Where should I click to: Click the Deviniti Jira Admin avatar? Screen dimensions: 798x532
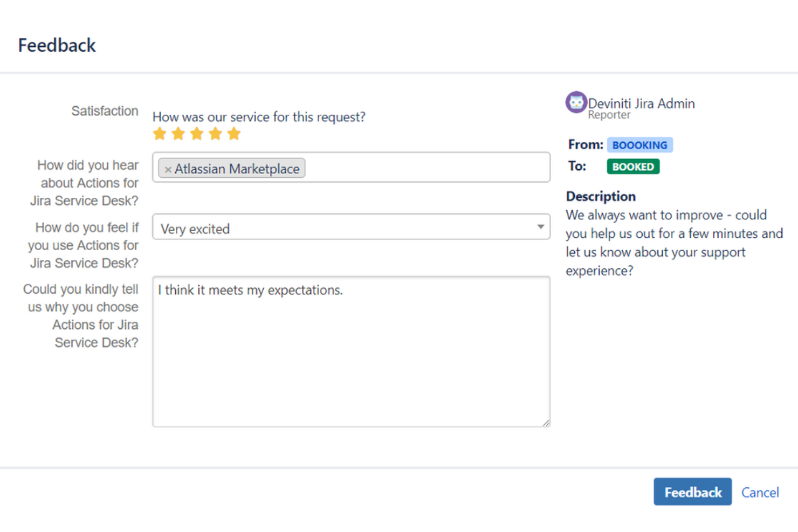coord(576,102)
